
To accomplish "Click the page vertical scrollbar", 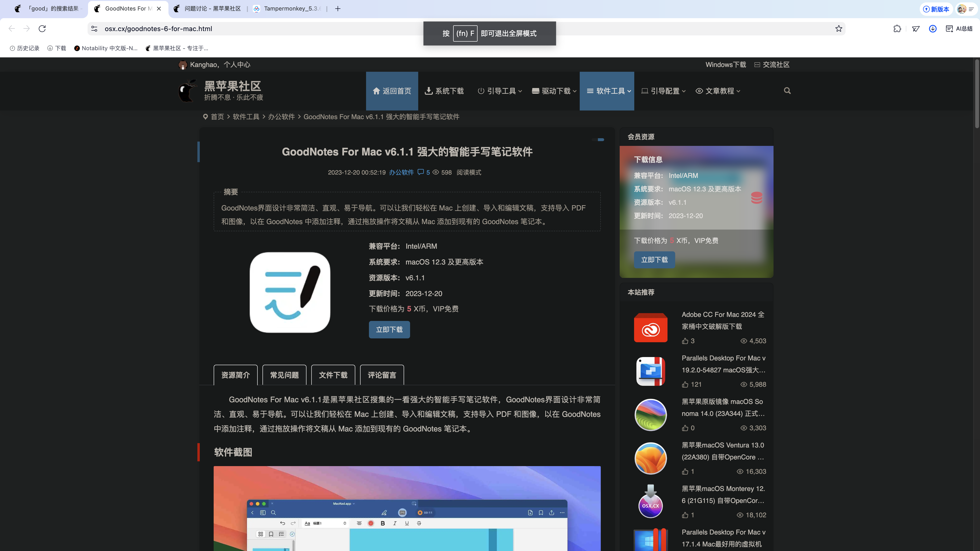I will (977, 94).
